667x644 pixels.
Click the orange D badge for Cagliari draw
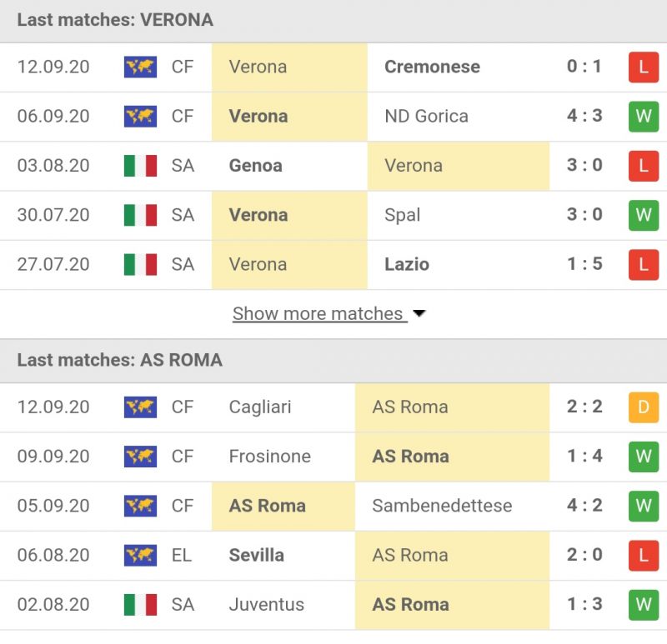(643, 407)
